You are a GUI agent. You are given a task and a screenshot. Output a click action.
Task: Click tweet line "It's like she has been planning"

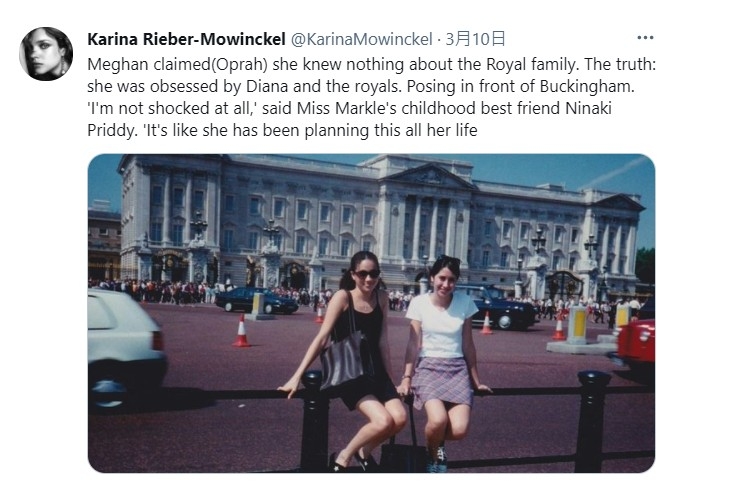pos(310,130)
